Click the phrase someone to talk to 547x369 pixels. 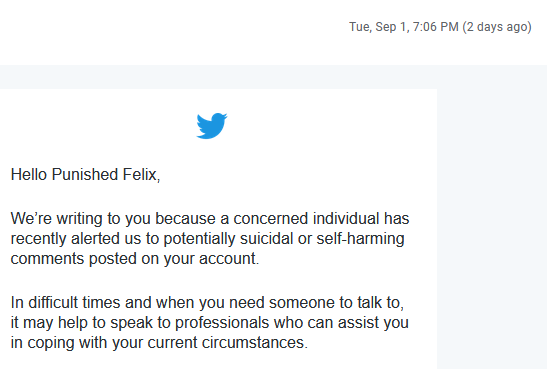pos(337,302)
